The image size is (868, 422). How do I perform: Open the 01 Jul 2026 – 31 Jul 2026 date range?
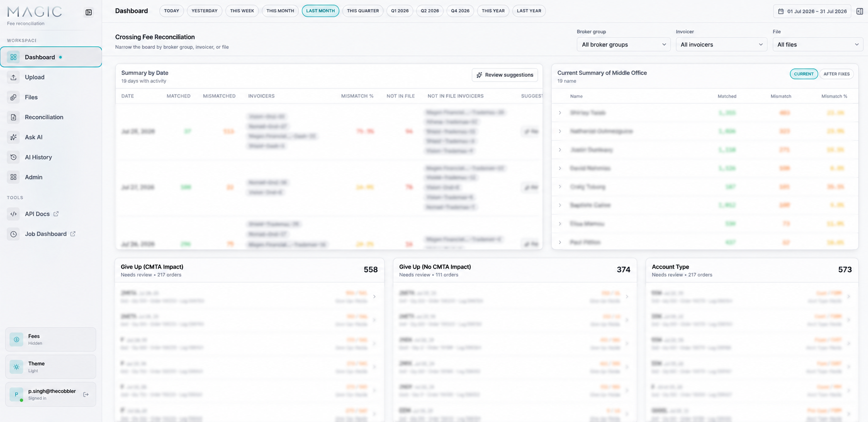[x=812, y=11]
